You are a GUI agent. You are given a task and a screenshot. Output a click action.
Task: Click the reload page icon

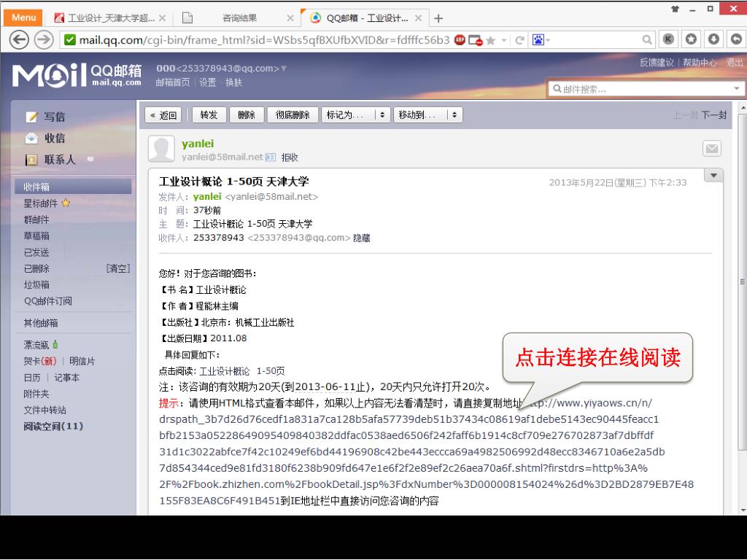519,41
